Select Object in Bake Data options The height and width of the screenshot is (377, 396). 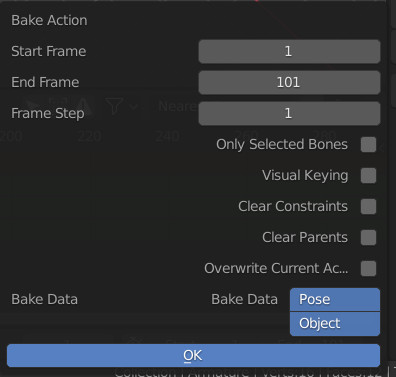(335, 324)
